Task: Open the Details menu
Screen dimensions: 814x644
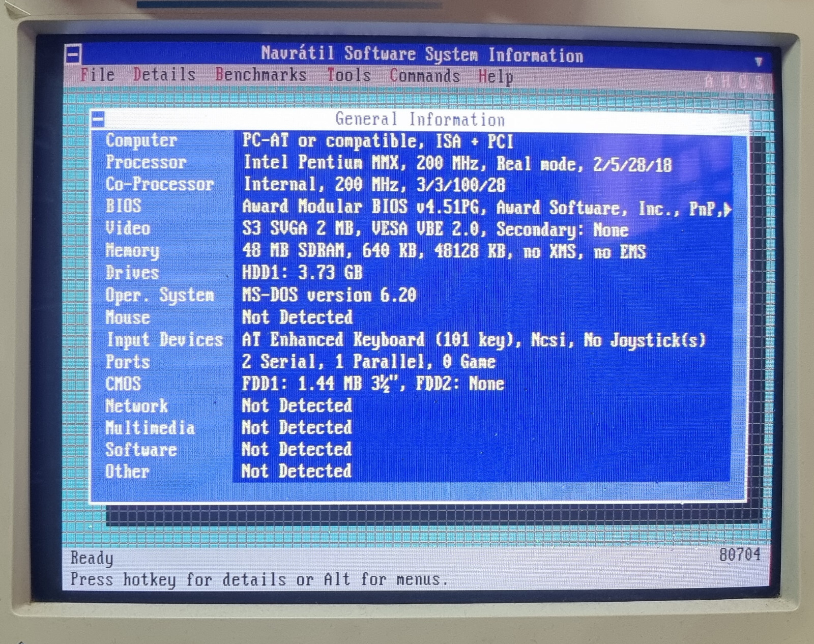Action: click(x=164, y=74)
